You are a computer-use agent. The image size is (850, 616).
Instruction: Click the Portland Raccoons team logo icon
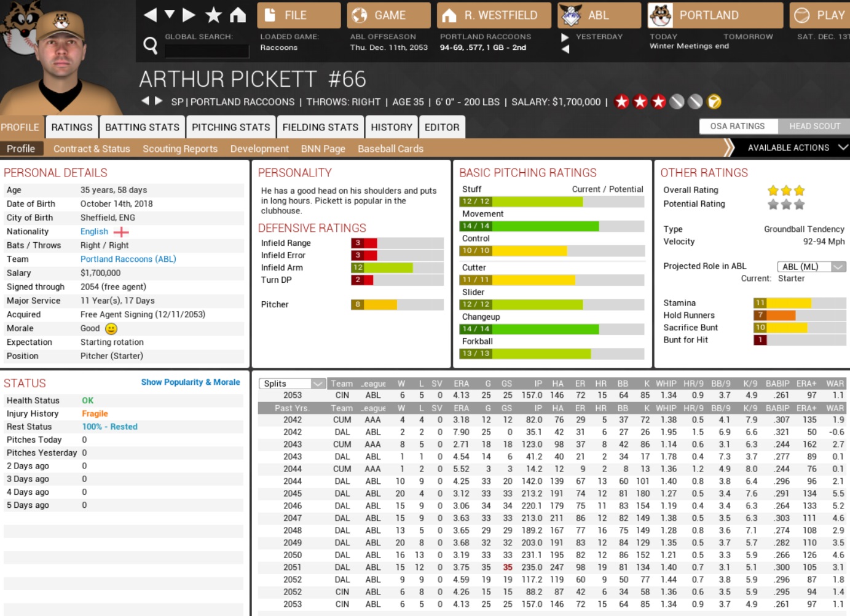click(x=661, y=15)
